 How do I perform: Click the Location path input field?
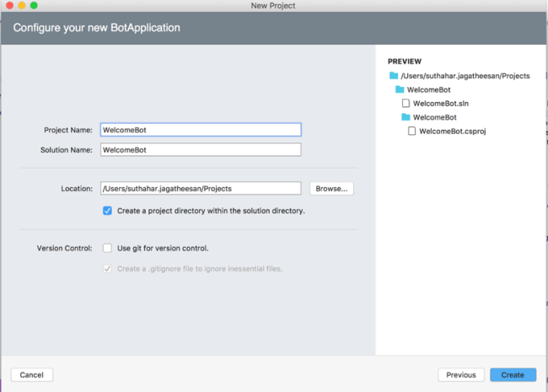tap(201, 189)
